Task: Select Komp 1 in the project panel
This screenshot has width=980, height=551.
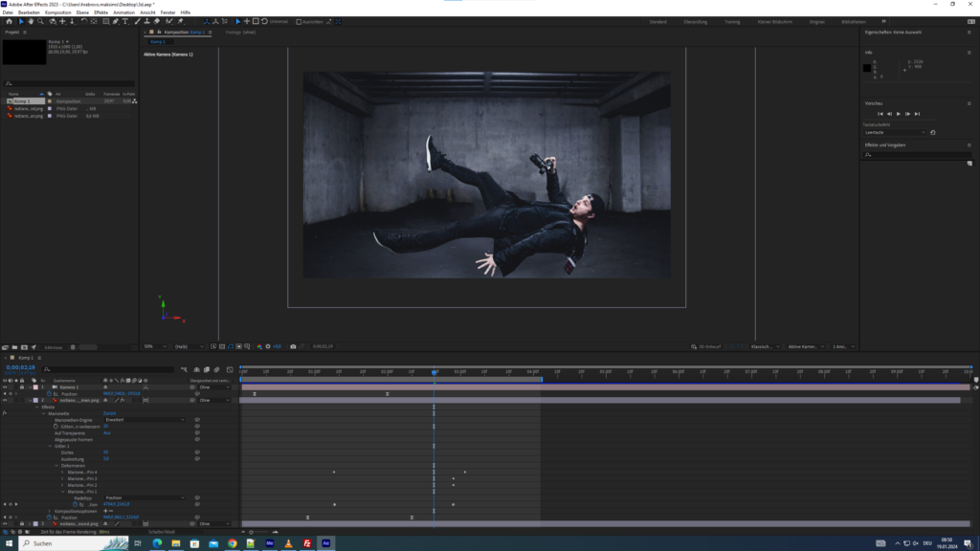Action: tap(21, 100)
